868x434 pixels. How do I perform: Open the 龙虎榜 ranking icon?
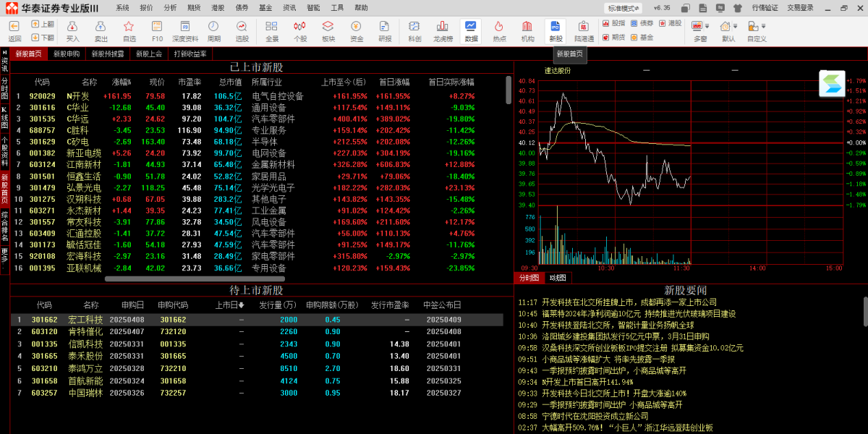(443, 30)
